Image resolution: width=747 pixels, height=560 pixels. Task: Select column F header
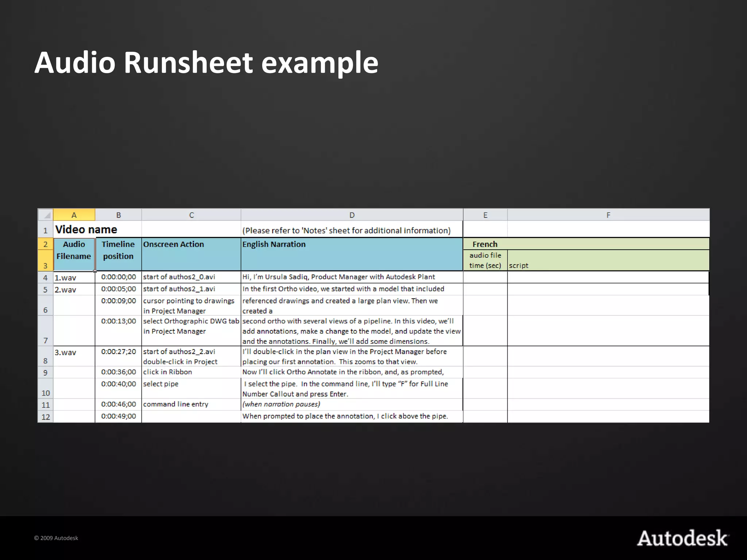coord(608,215)
